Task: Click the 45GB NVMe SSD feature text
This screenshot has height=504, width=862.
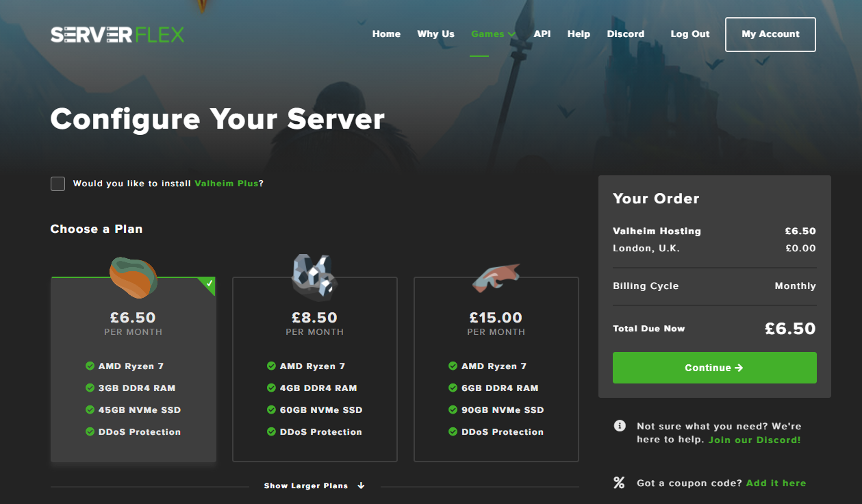Action: tap(140, 410)
